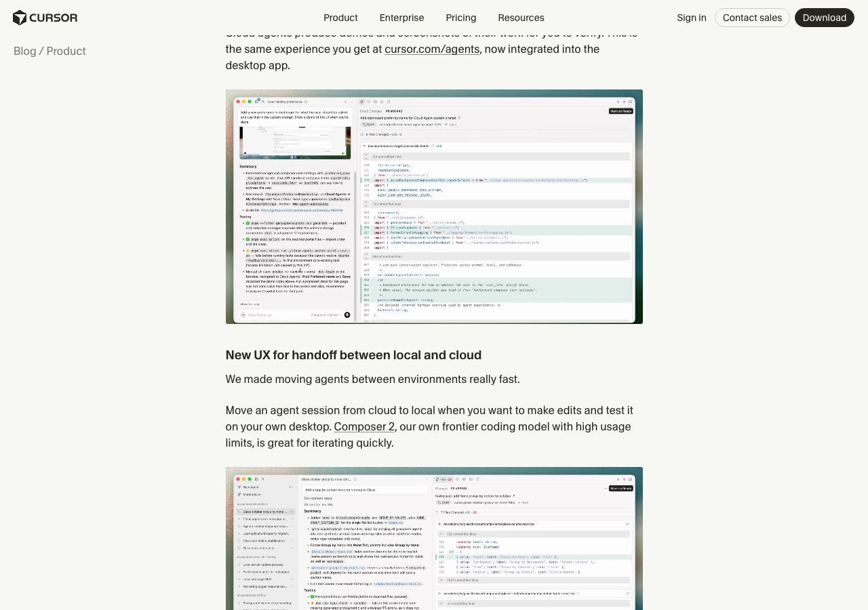Click Marketplace in second screenshot sidebar
The width and height of the screenshot is (868, 610).
click(252, 494)
